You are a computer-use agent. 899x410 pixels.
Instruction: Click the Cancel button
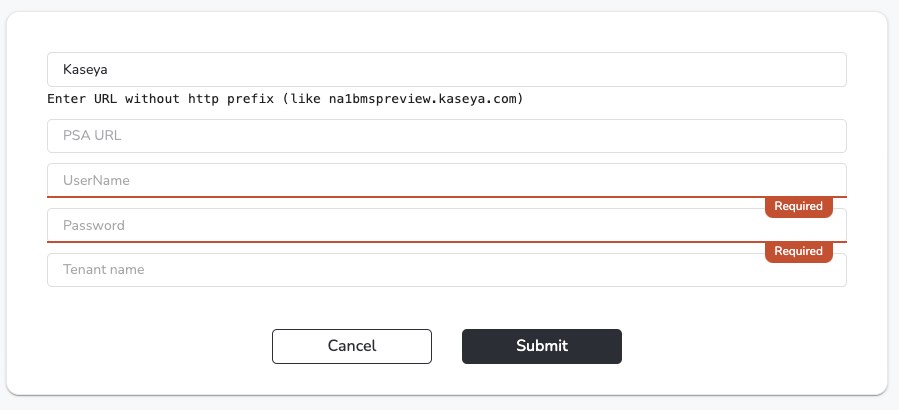351,346
